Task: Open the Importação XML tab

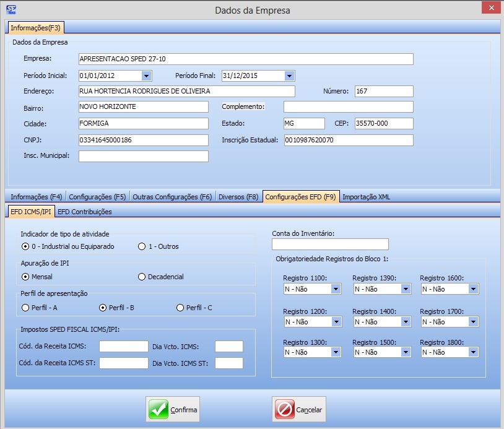Action: click(x=366, y=197)
